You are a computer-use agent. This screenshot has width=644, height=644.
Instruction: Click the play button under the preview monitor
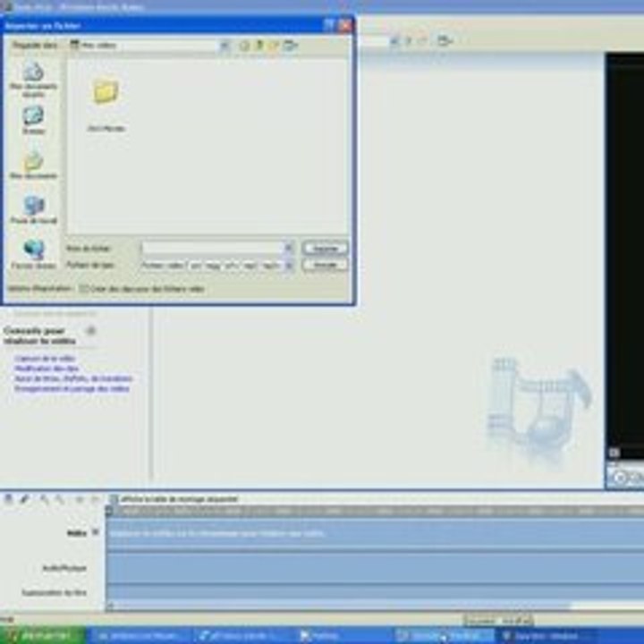(619, 478)
